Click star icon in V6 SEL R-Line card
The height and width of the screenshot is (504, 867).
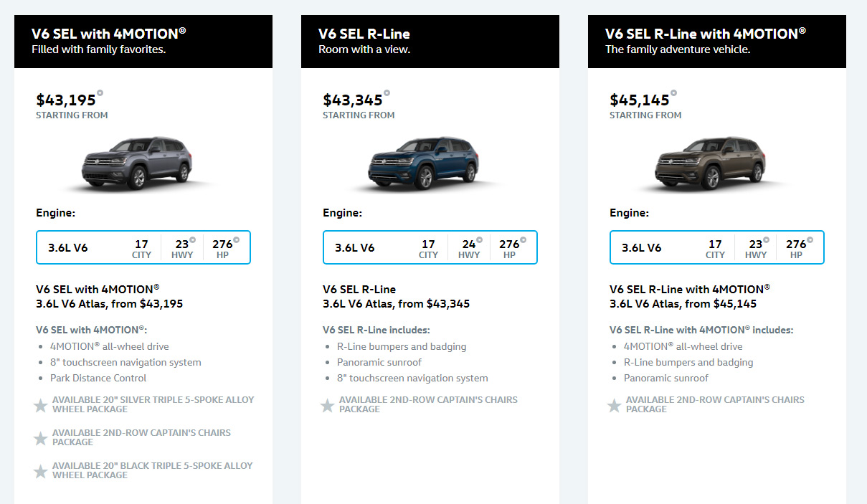coord(328,406)
